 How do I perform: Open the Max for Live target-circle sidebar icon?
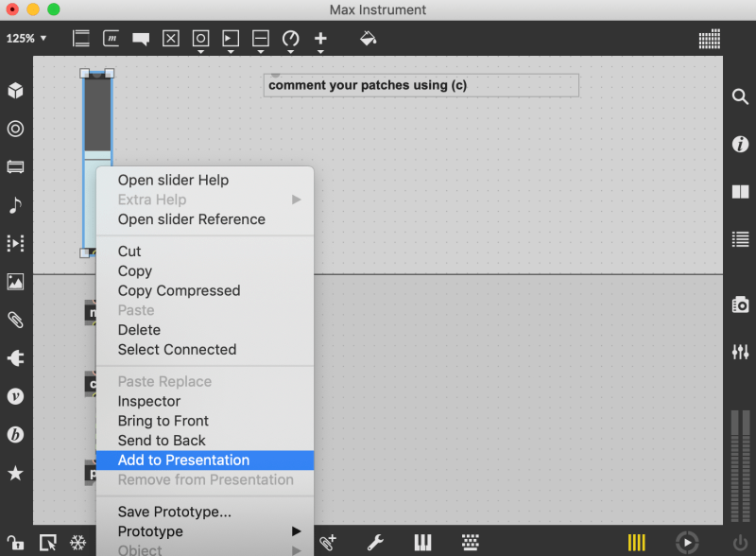pos(15,129)
